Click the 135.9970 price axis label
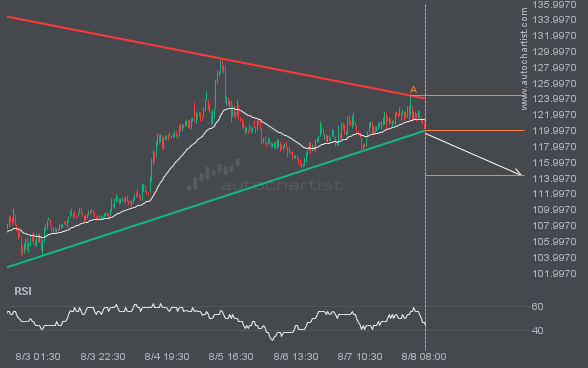Screen dimensions: 588x368 [554, 5]
